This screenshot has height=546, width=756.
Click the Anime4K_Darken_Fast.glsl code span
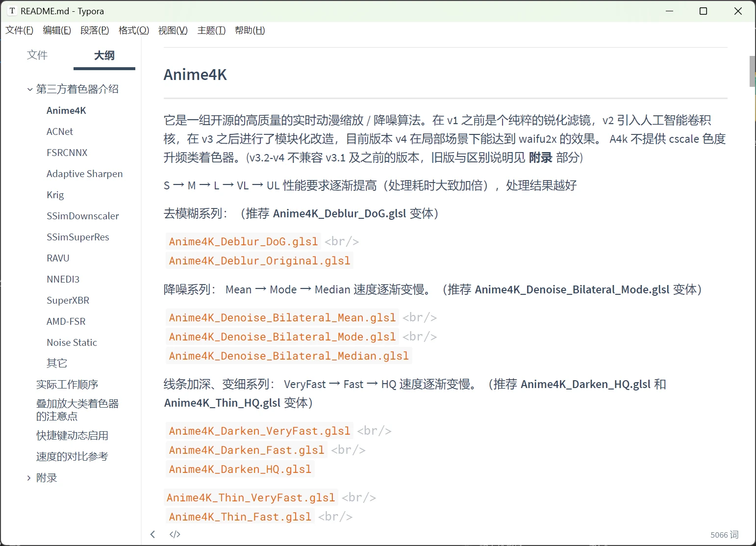(247, 450)
